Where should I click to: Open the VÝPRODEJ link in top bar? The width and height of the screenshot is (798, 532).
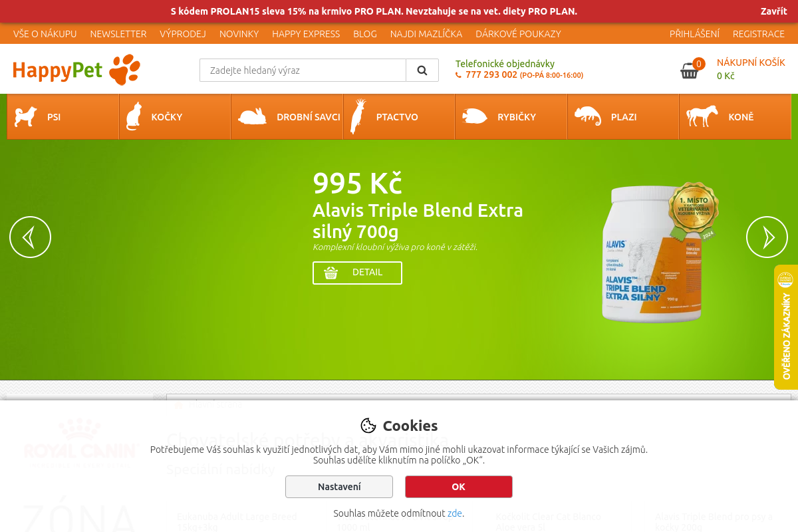(x=183, y=34)
